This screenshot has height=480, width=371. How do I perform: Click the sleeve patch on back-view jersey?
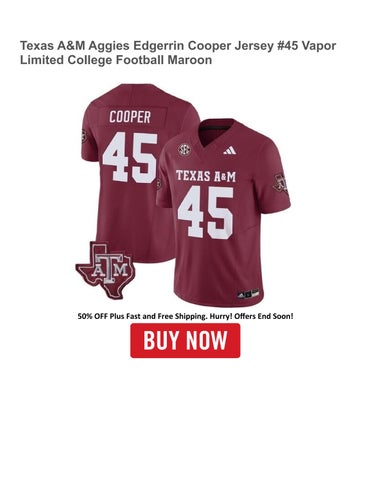(83, 137)
